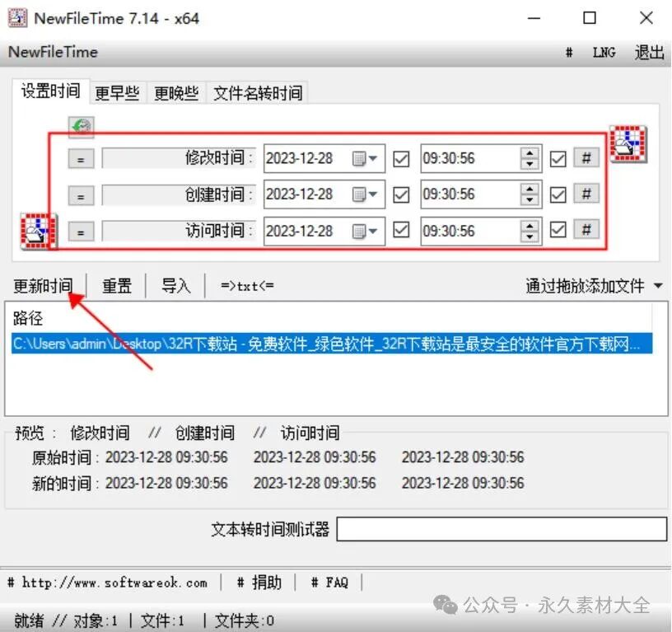
Task: Click the = button for 修改时间
Action: point(81,160)
